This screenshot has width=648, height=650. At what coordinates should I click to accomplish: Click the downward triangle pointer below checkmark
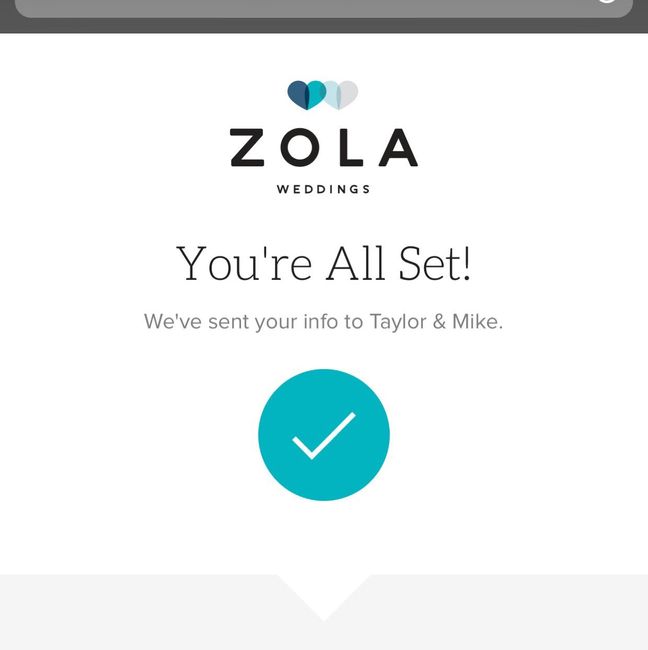pyautogui.click(x=323, y=595)
